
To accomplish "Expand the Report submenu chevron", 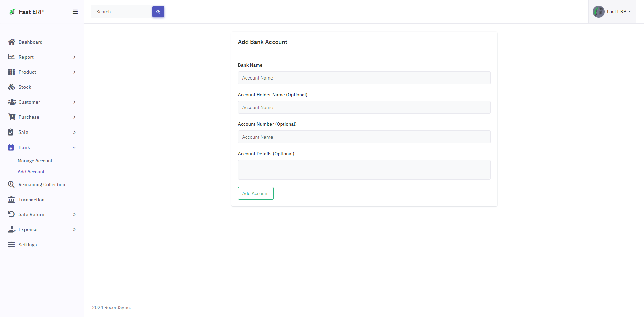I will (x=74, y=57).
